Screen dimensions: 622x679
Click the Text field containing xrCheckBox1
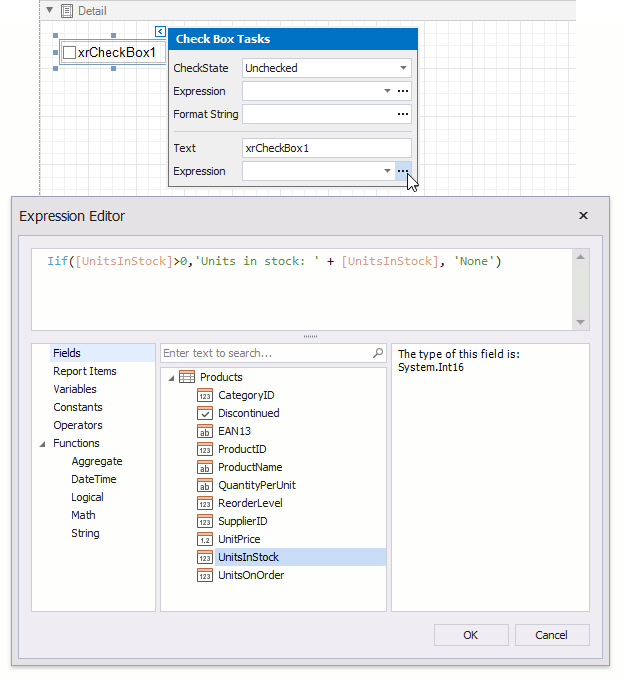327,148
